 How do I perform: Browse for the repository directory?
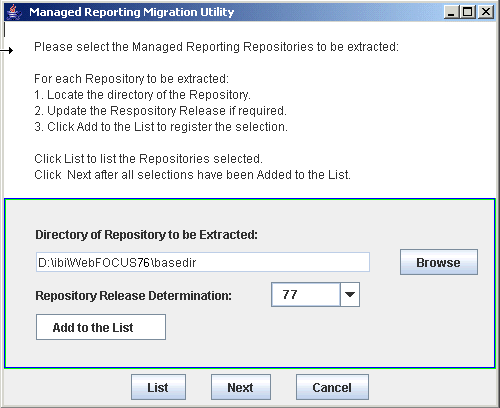[439, 262]
